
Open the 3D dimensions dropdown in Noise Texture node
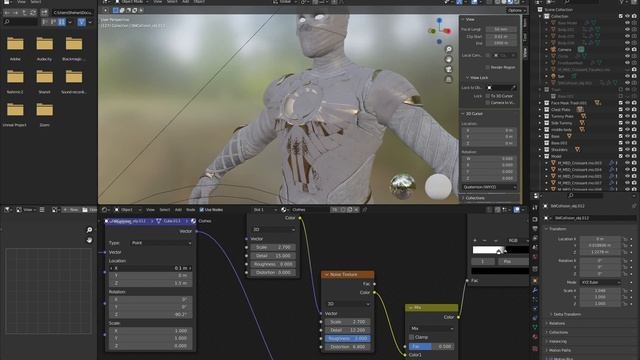[x=348, y=304]
